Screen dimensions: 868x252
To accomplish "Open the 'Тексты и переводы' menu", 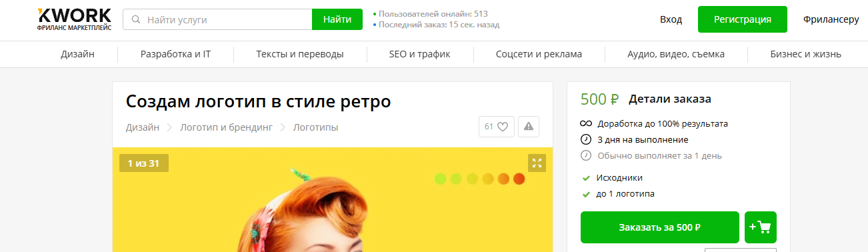I will 300,55.
